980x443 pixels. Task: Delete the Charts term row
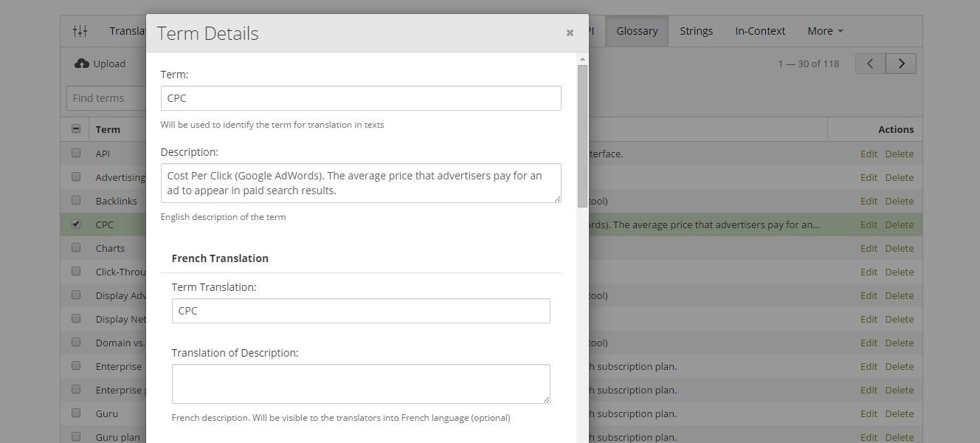899,248
